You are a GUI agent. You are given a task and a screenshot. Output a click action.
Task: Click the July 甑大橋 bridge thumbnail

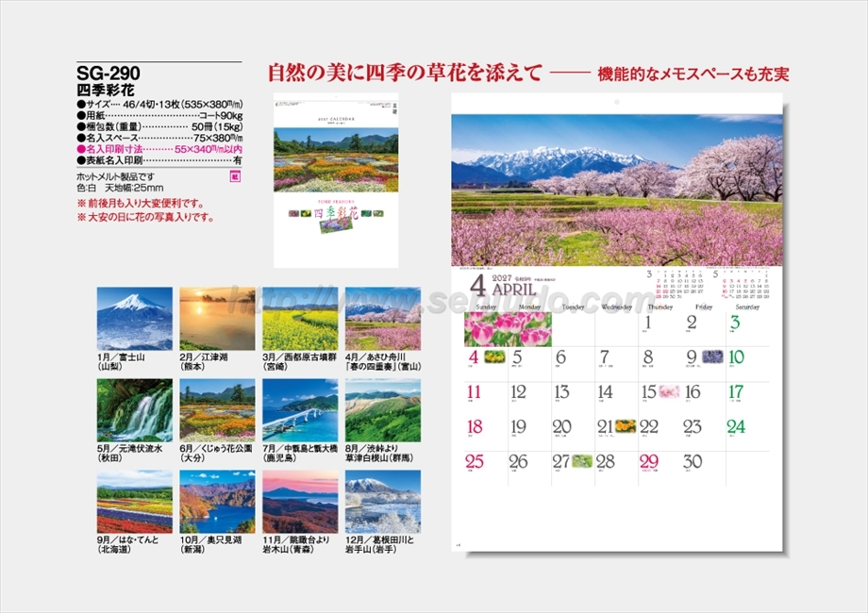click(x=300, y=410)
